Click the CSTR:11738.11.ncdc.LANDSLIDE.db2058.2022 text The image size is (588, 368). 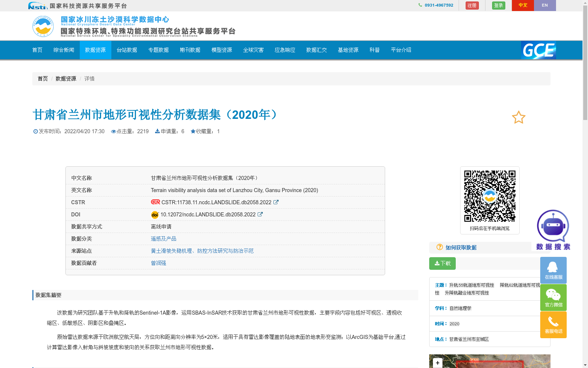point(216,202)
